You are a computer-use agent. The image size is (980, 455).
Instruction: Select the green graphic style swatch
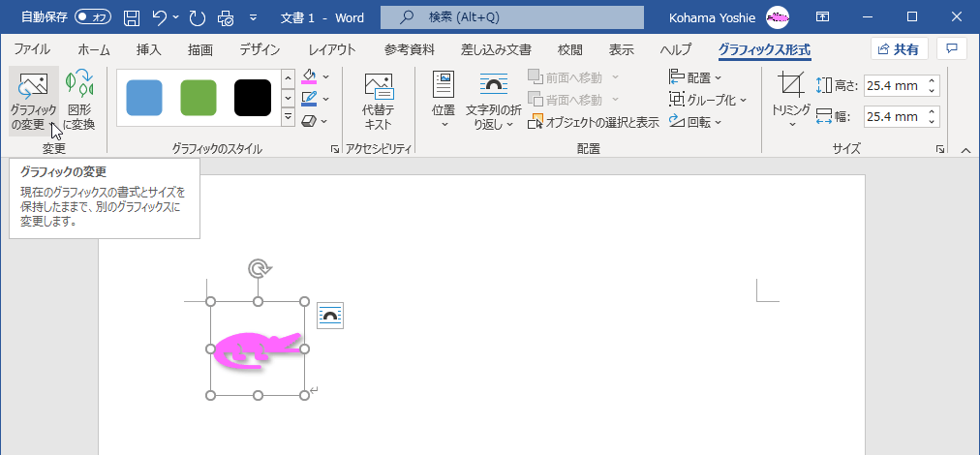click(199, 98)
